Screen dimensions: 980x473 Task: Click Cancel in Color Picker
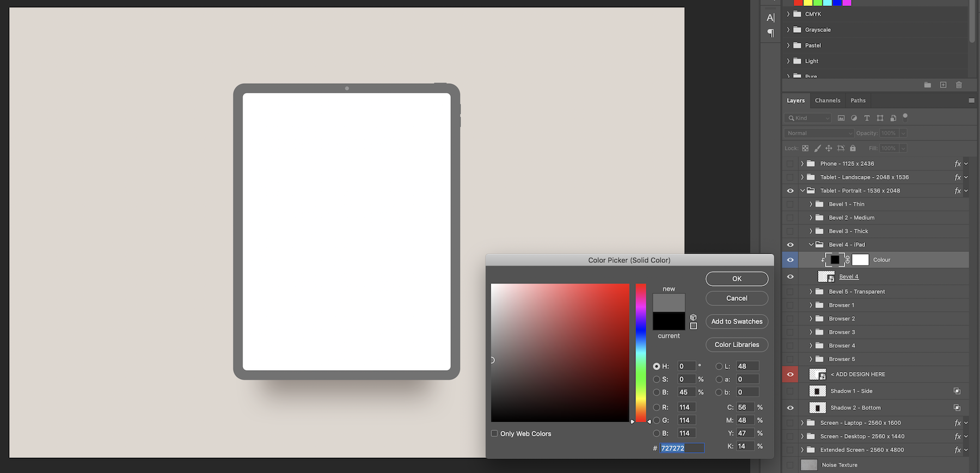[x=737, y=298]
